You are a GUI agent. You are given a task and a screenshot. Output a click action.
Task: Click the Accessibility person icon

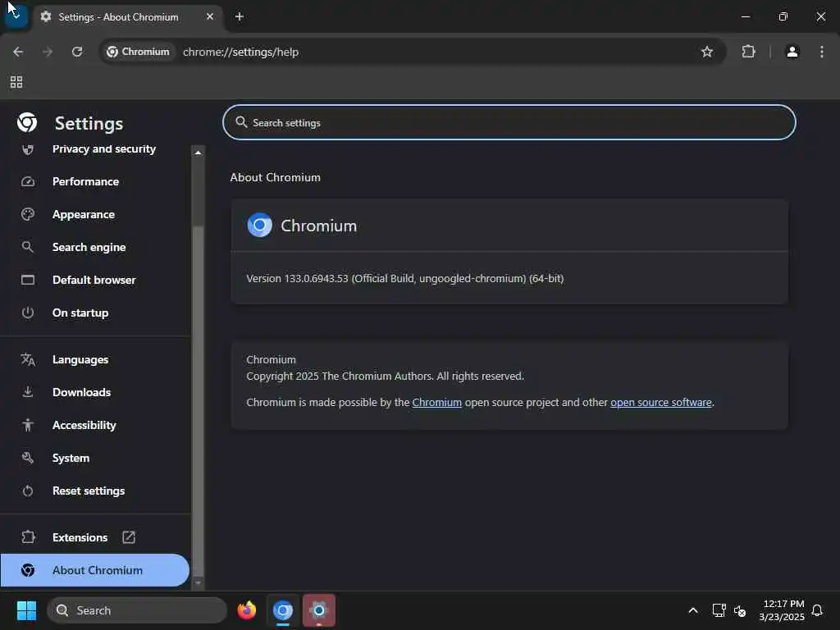[x=28, y=425]
